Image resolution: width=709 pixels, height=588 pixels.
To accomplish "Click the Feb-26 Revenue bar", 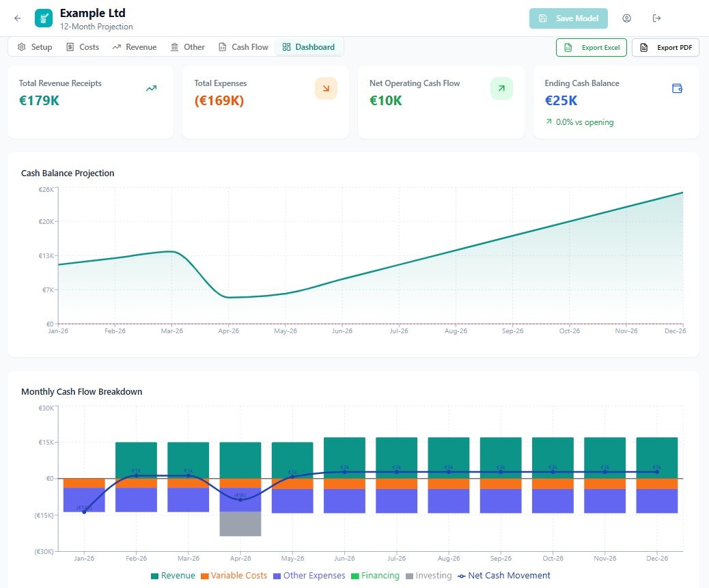I will pos(136,460).
